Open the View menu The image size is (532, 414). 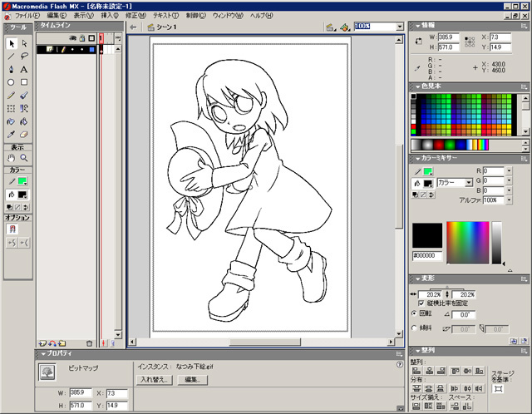coord(83,16)
